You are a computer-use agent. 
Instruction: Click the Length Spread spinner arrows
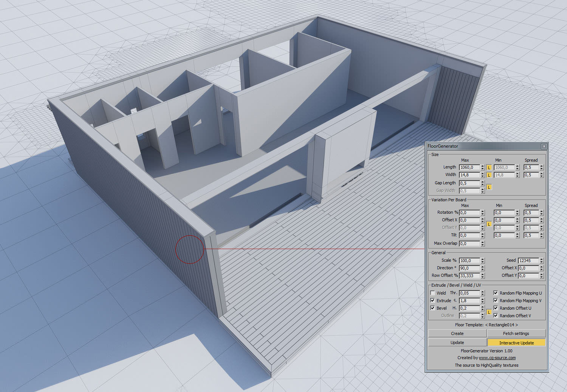click(x=541, y=167)
